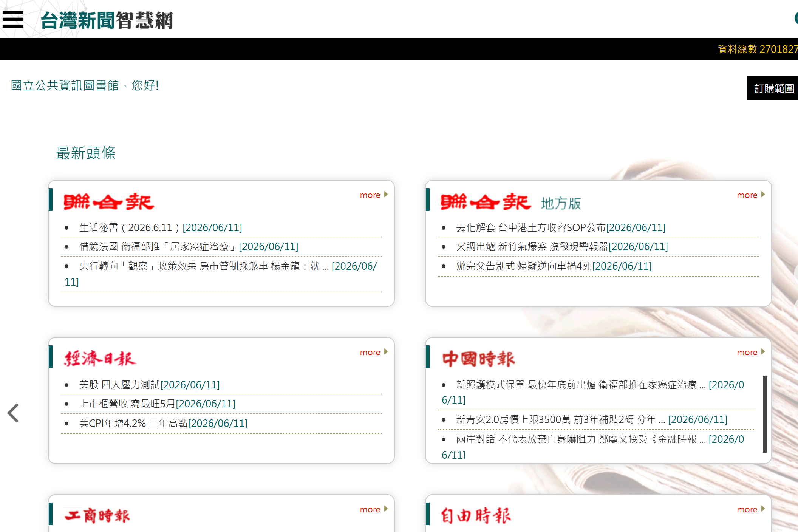Click the 聯合報 newspaper logo
This screenshot has height=532, width=798.
(109, 202)
